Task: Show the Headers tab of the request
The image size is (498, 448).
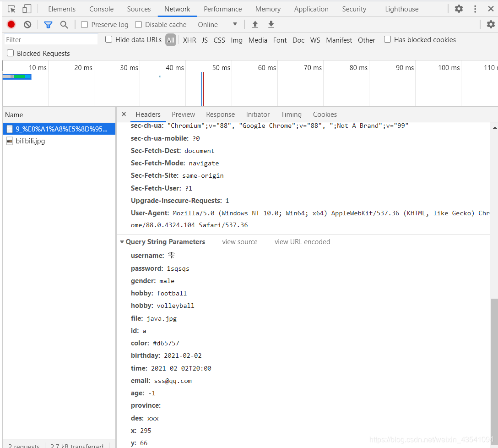Action: 148,115
